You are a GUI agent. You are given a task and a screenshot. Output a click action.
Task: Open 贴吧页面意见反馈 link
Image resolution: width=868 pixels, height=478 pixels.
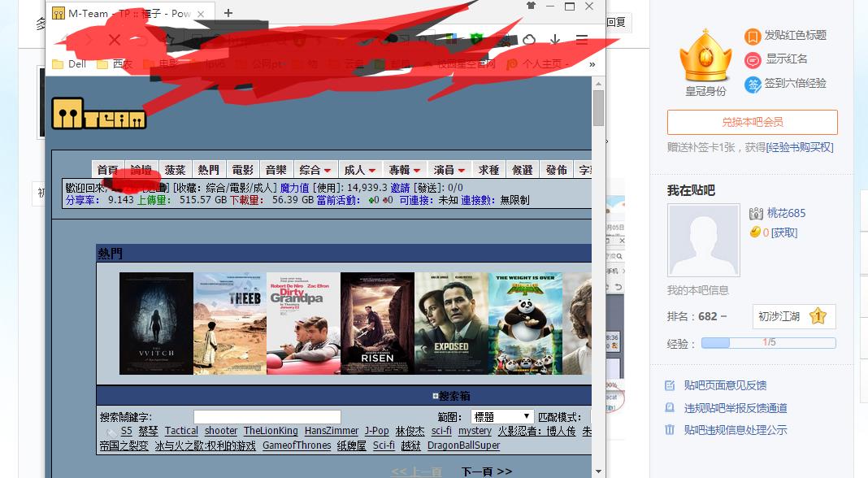click(725, 385)
